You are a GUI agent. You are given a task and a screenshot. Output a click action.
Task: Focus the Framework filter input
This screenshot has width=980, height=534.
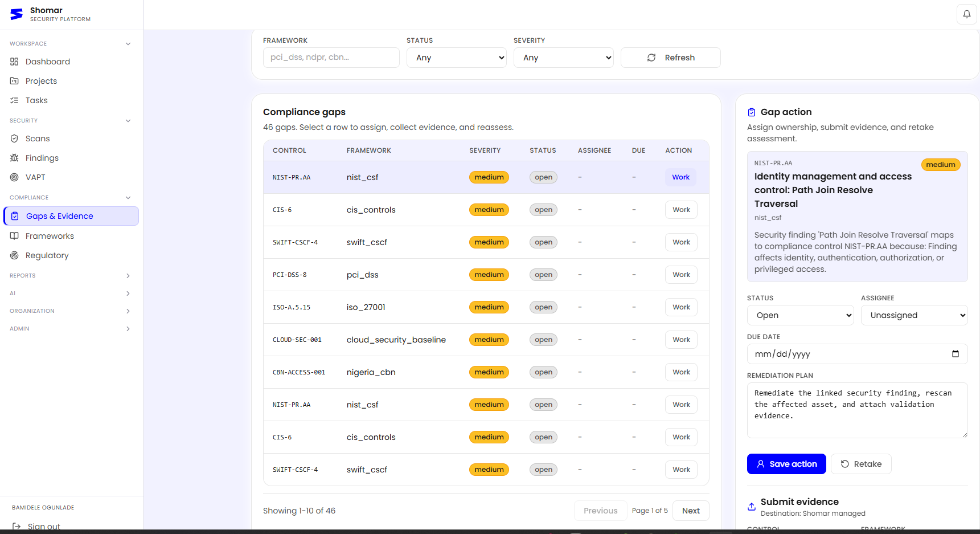click(x=331, y=58)
